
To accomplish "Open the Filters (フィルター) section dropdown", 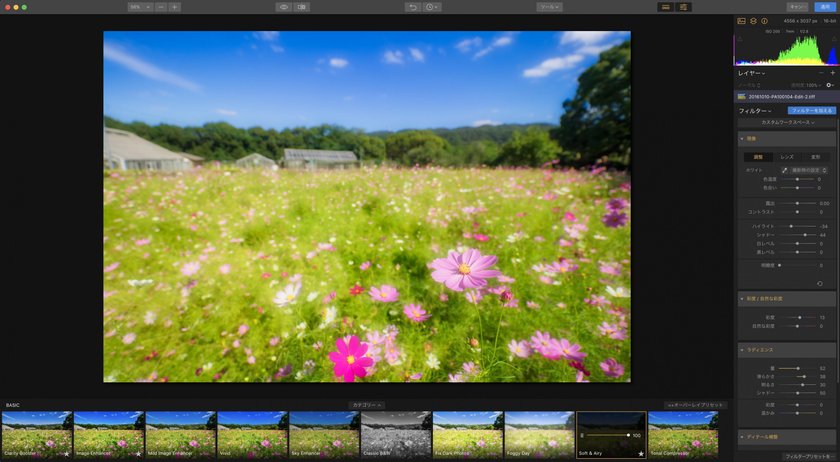I will click(x=755, y=111).
